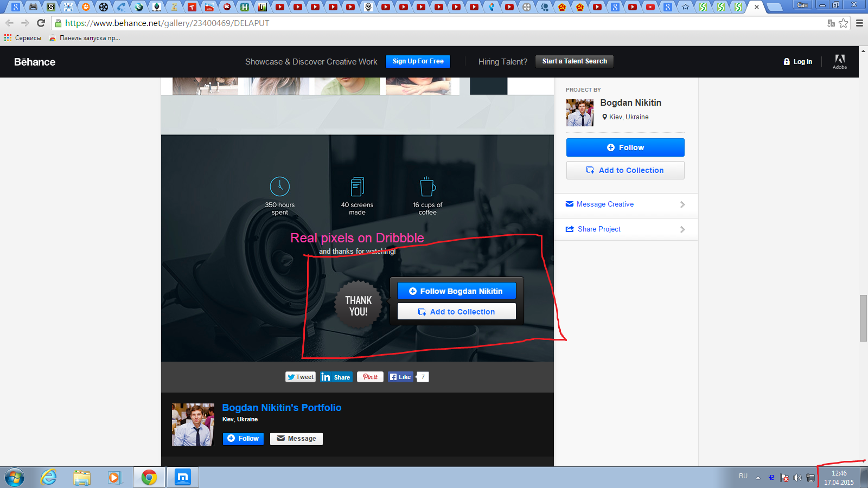Click Real pixels on Dribbble link

coord(357,238)
